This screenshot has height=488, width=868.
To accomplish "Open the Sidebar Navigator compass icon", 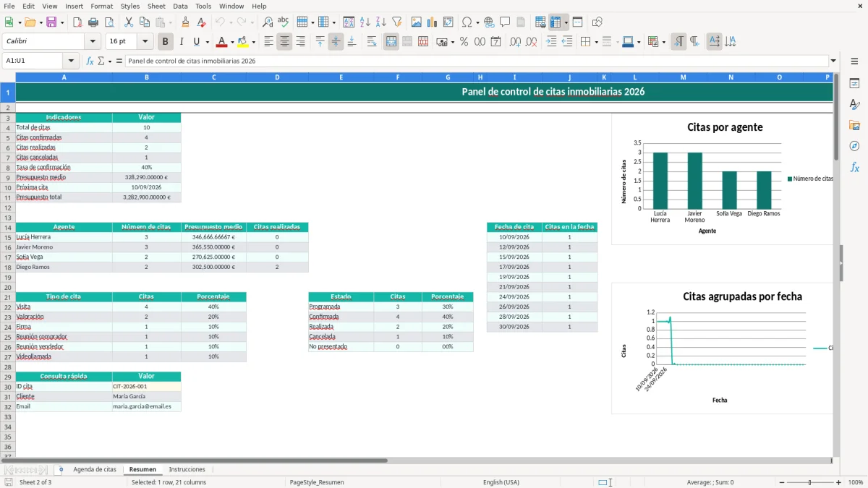I will [854, 146].
